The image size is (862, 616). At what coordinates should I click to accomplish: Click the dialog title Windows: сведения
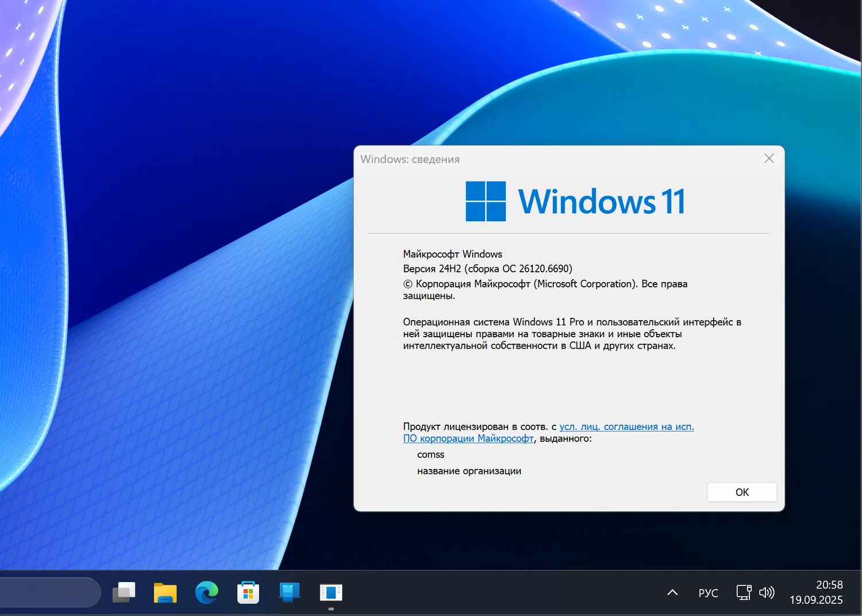(410, 159)
